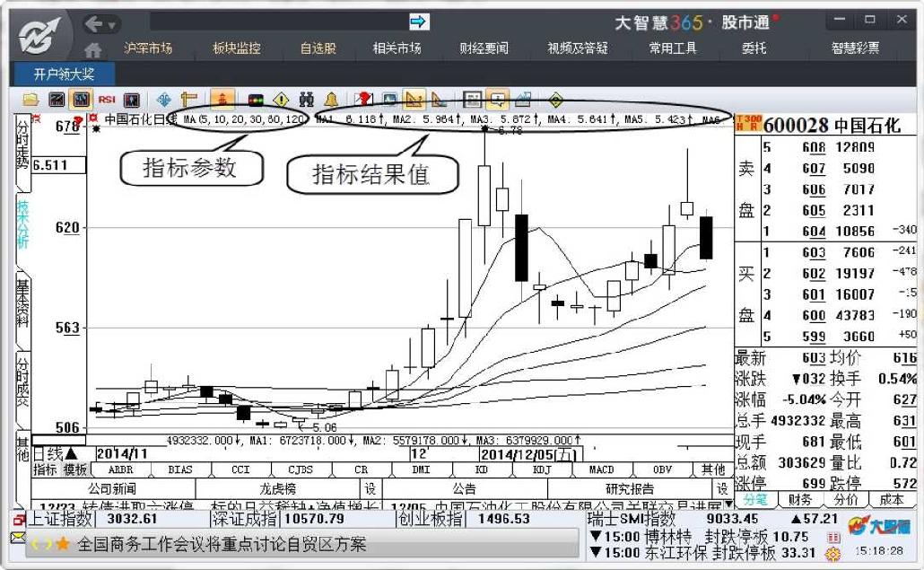Screen dimensions: 924x570
Task: Switch to 分时走势 side tab
Action: click(x=22, y=145)
